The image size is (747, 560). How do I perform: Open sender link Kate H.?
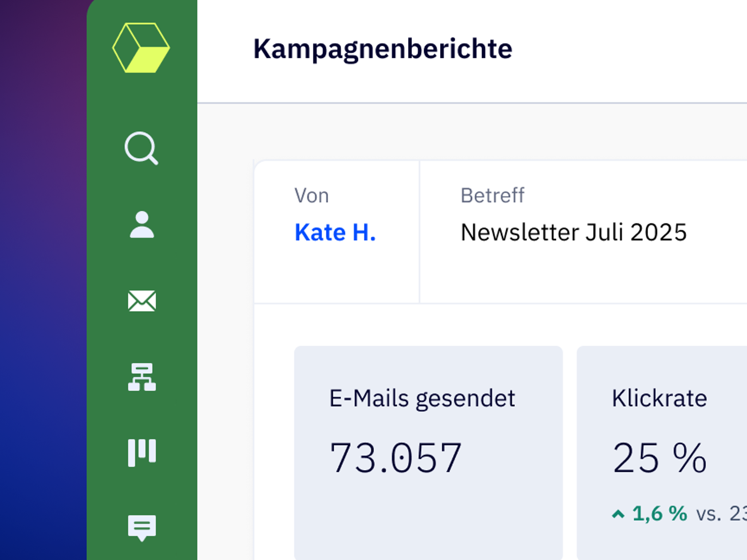[335, 233]
